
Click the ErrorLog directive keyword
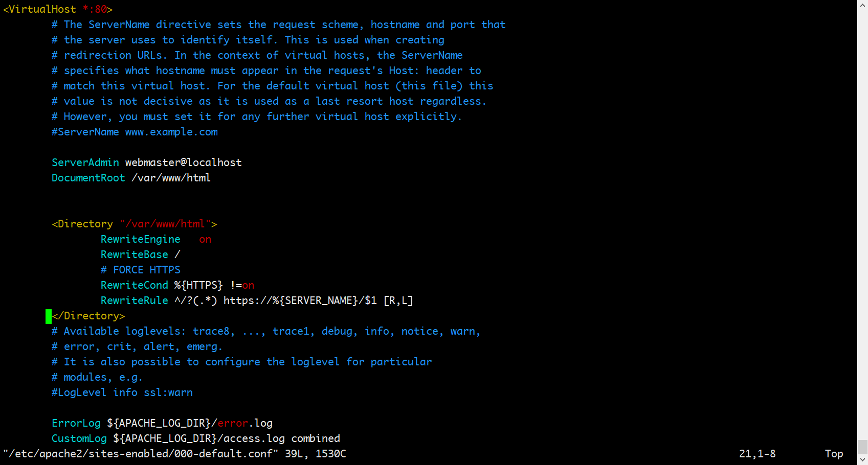[x=76, y=423]
